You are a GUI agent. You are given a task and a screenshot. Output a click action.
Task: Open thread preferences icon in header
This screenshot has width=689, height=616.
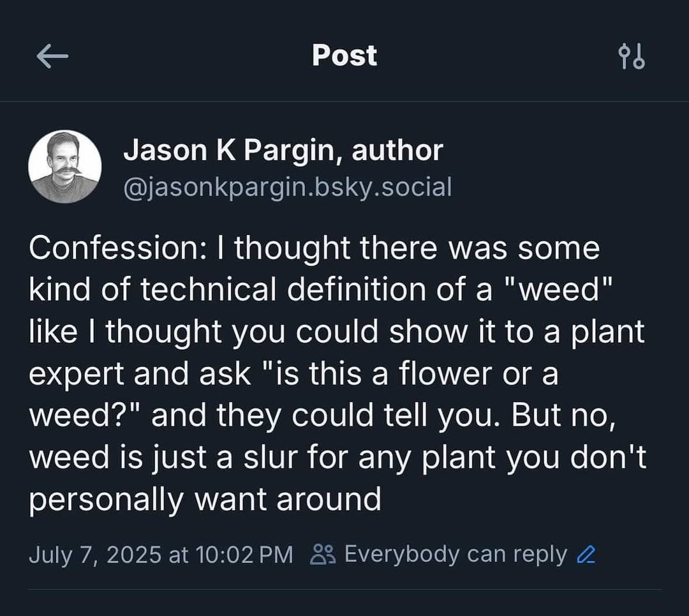click(632, 57)
